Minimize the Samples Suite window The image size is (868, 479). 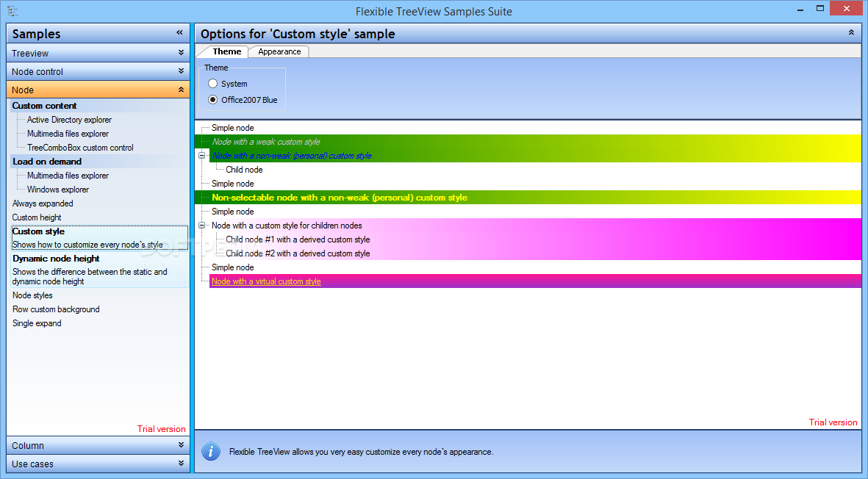(800, 9)
